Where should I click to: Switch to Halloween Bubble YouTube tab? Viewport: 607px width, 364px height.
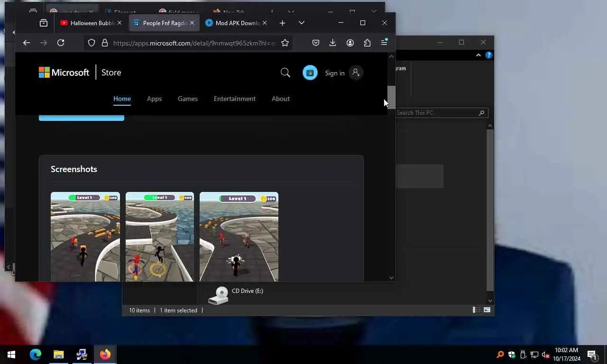coord(90,23)
